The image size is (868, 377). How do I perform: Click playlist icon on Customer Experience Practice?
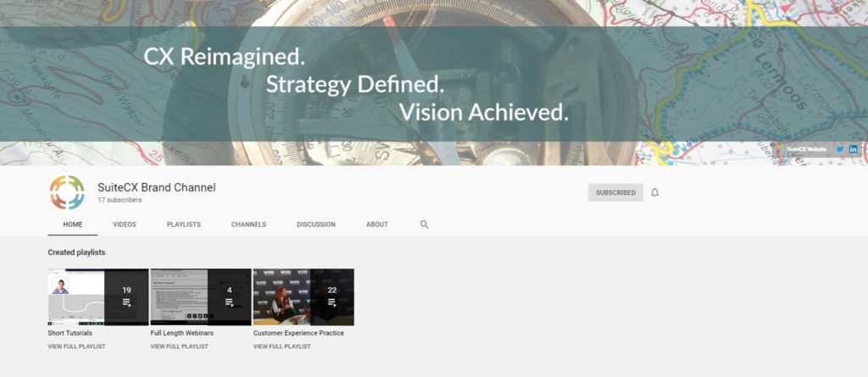(x=331, y=302)
